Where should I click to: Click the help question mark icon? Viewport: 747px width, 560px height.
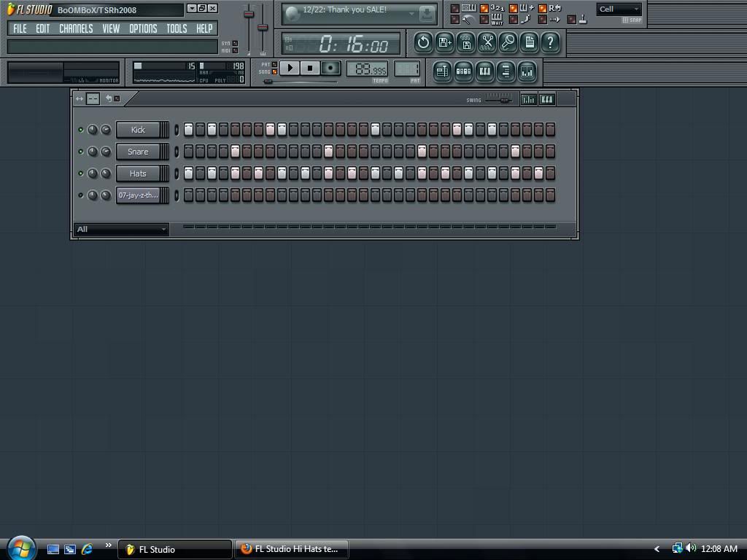click(550, 43)
